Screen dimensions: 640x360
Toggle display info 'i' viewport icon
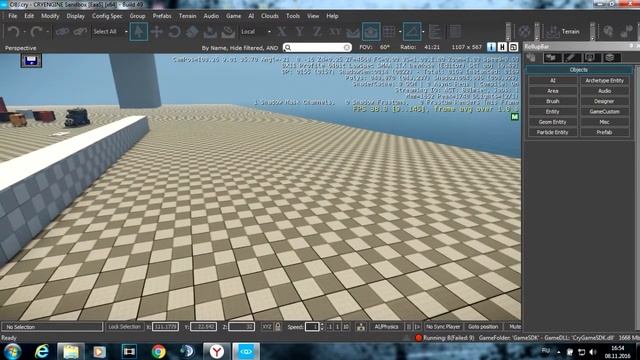coord(491,47)
